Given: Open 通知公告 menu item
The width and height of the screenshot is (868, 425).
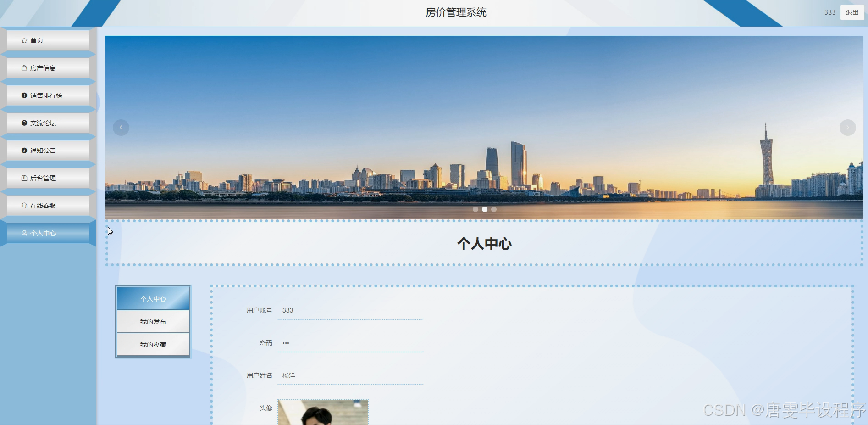Looking at the screenshot, I should (x=48, y=151).
